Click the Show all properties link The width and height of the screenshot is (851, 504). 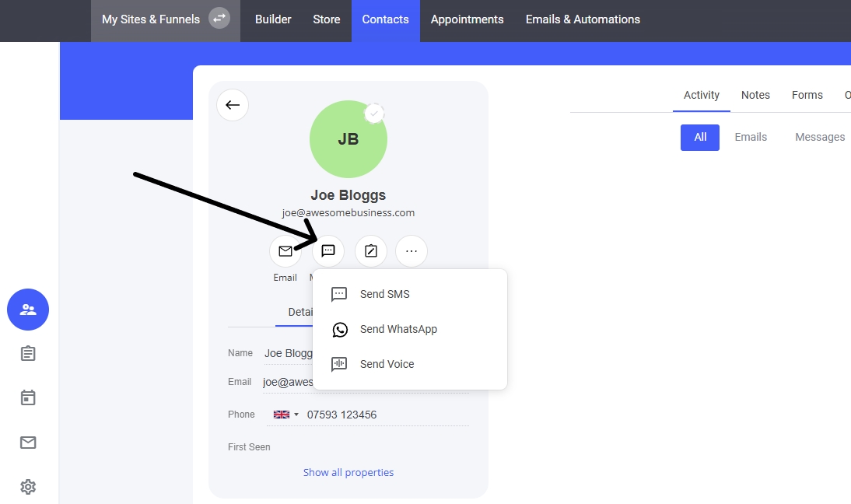point(348,472)
